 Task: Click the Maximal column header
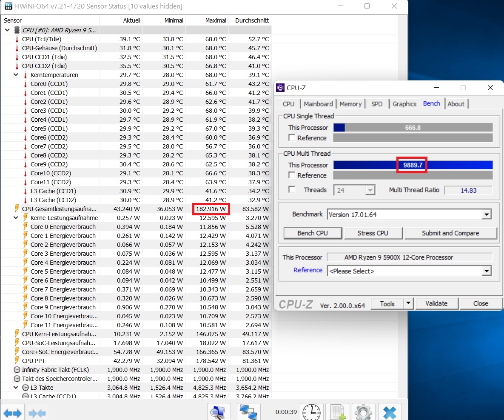click(x=207, y=20)
